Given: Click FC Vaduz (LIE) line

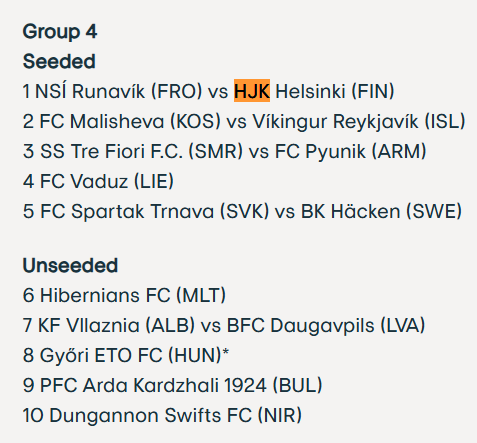Looking at the screenshot, I should coord(98,181).
